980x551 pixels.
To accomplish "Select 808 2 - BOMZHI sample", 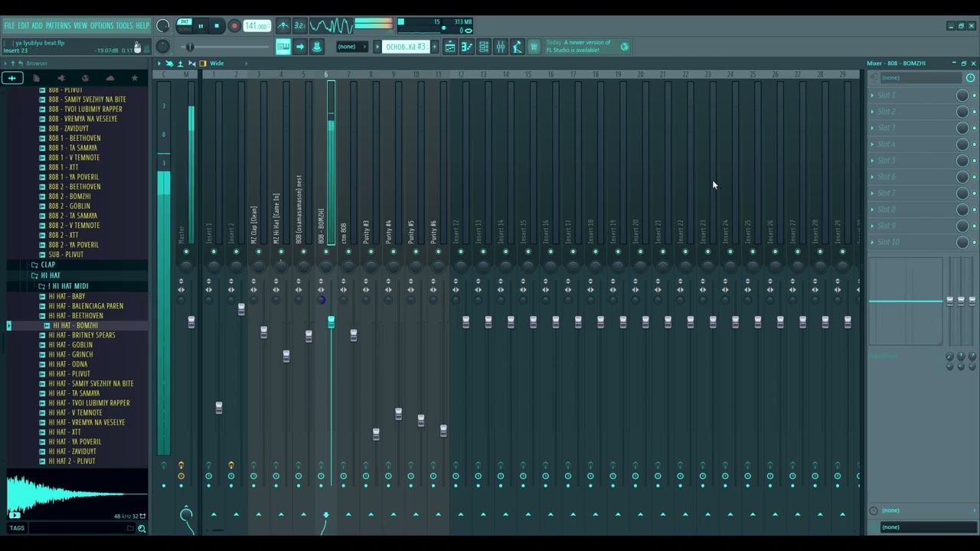I will click(70, 196).
